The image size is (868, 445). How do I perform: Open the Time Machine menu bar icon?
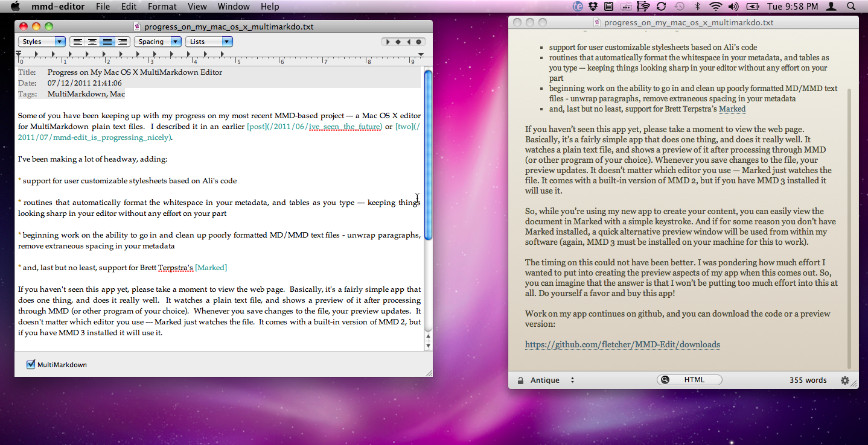pos(679,7)
